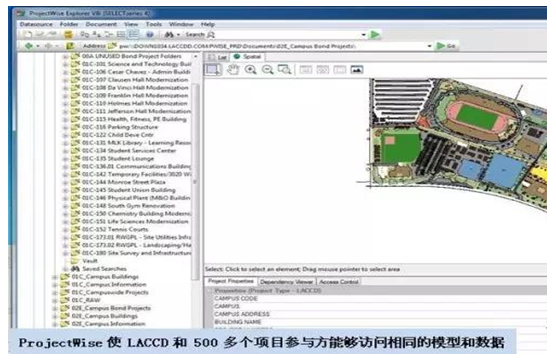The height and width of the screenshot is (360, 556).
Task: Expand the 01C-116 Parking Structure folder
Action: click(65, 127)
